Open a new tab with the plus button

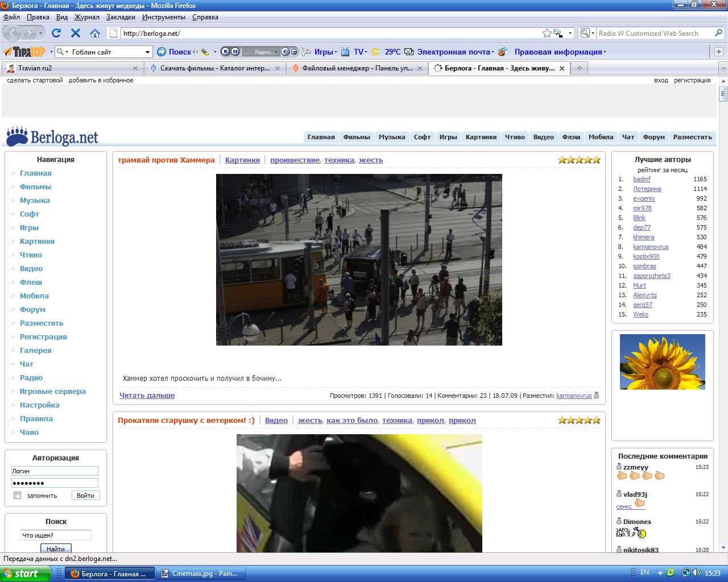[579, 68]
